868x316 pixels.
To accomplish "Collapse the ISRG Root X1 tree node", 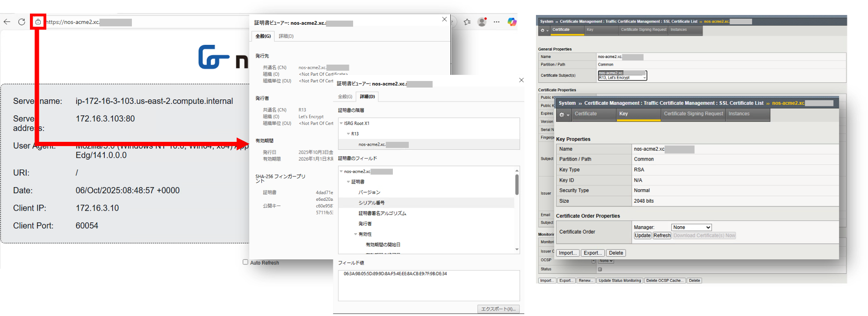I will (341, 124).
